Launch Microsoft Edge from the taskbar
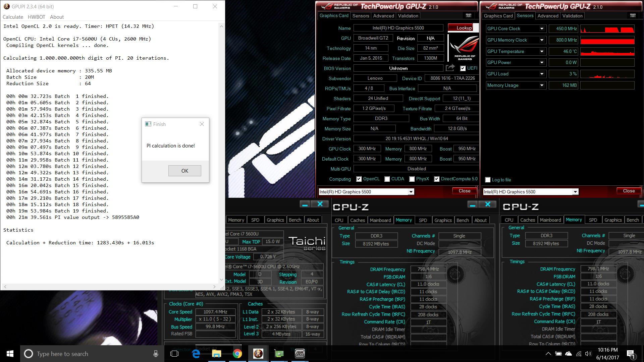644x362 pixels. pos(196,354)
